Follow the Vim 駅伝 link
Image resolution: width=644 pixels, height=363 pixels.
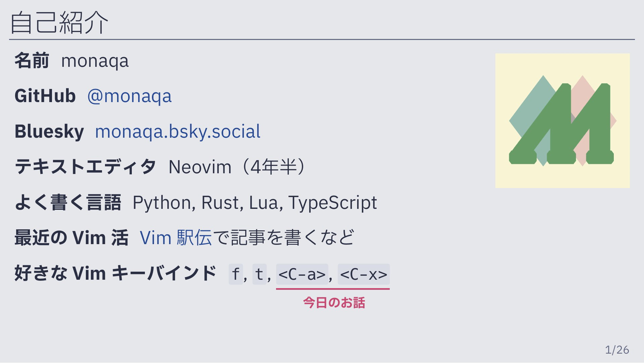pyautogui.click(x=176, y=238)
